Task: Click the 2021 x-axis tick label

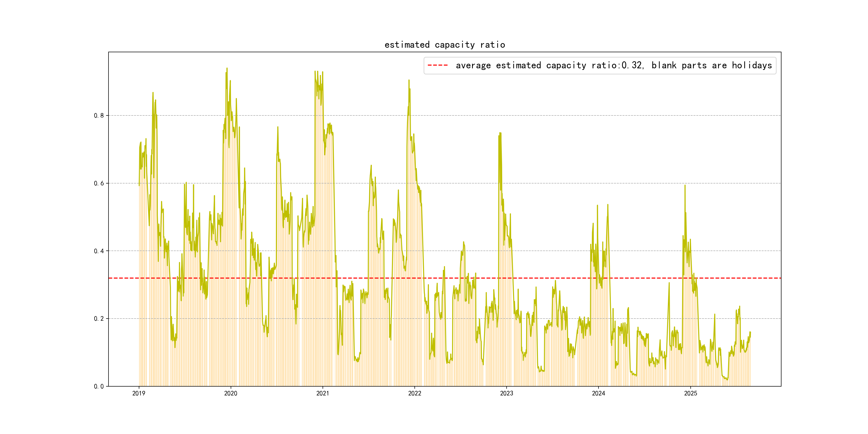Action: coord(323,393)
